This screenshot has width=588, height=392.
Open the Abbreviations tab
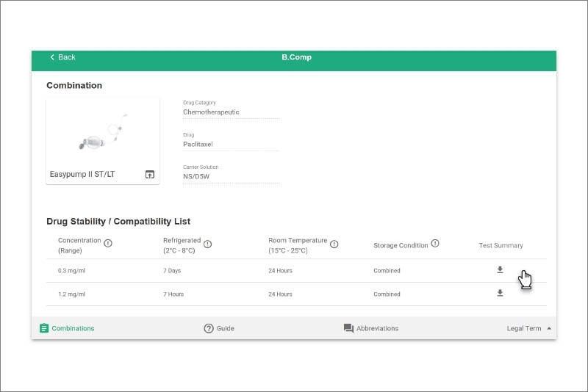[371, 328]
